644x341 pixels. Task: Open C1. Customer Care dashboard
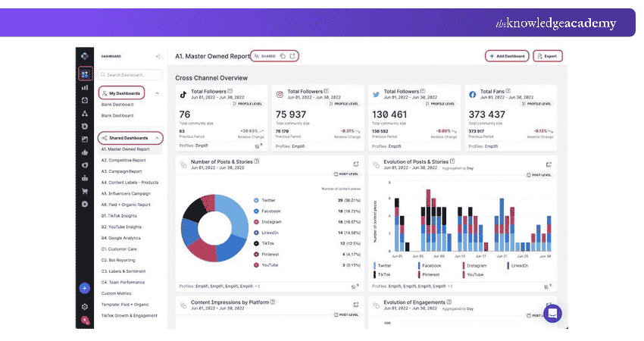click(119, 249)
